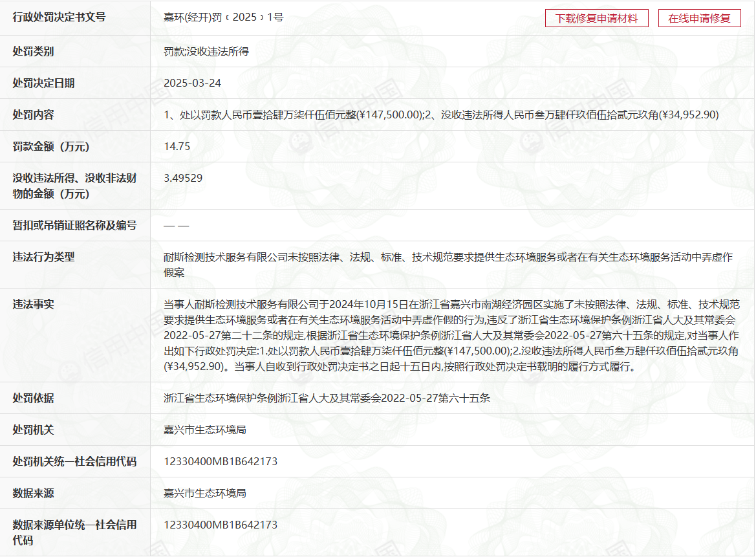756x557 pixels.
Task: Click 嘉兴市生态环境局 in the 数据来源 row
Action: (205, 493)
